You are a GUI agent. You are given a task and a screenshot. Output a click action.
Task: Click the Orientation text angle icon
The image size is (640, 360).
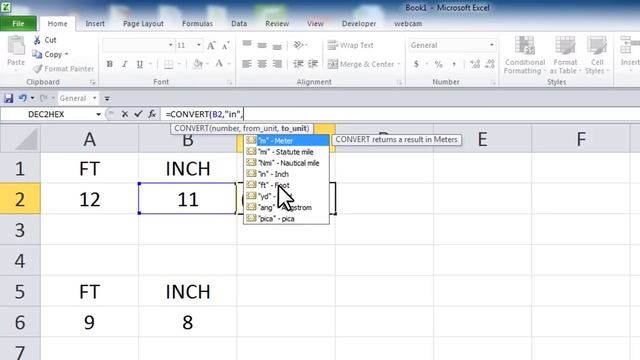299,45
